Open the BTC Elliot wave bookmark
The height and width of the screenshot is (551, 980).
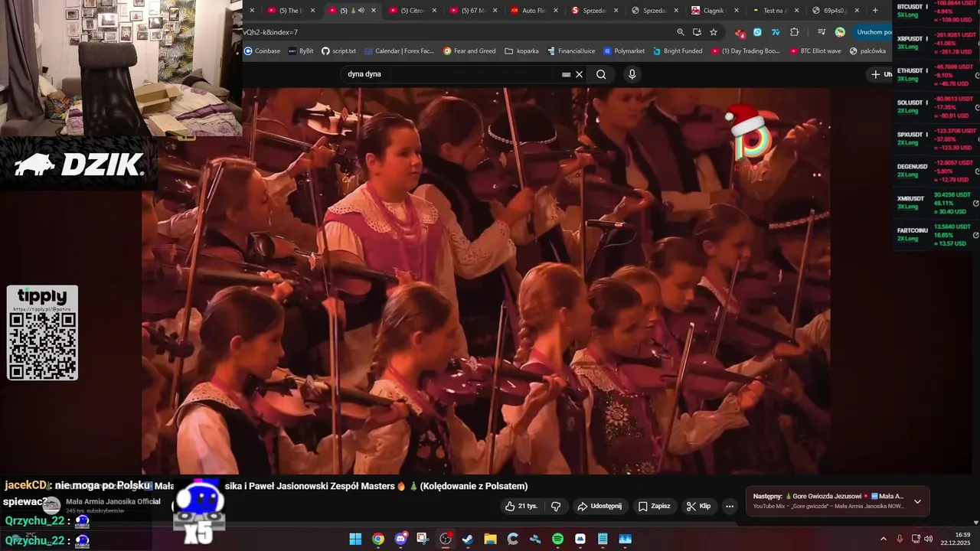click(x=815, y=51)
